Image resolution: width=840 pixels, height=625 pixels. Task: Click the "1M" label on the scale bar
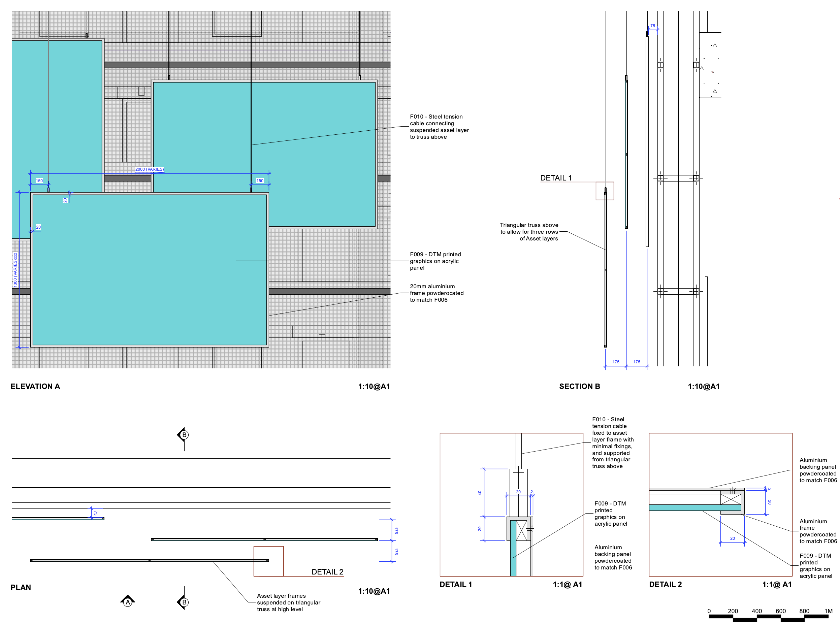[828, 611]
